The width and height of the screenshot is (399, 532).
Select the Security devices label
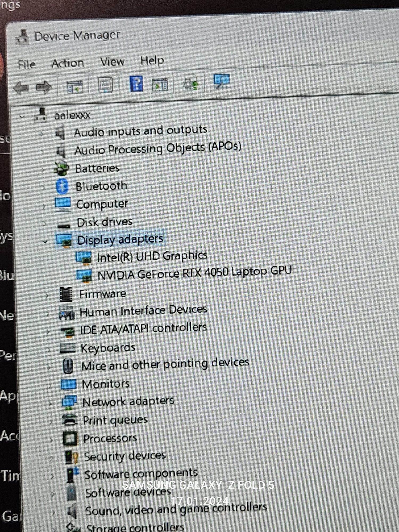125,456
